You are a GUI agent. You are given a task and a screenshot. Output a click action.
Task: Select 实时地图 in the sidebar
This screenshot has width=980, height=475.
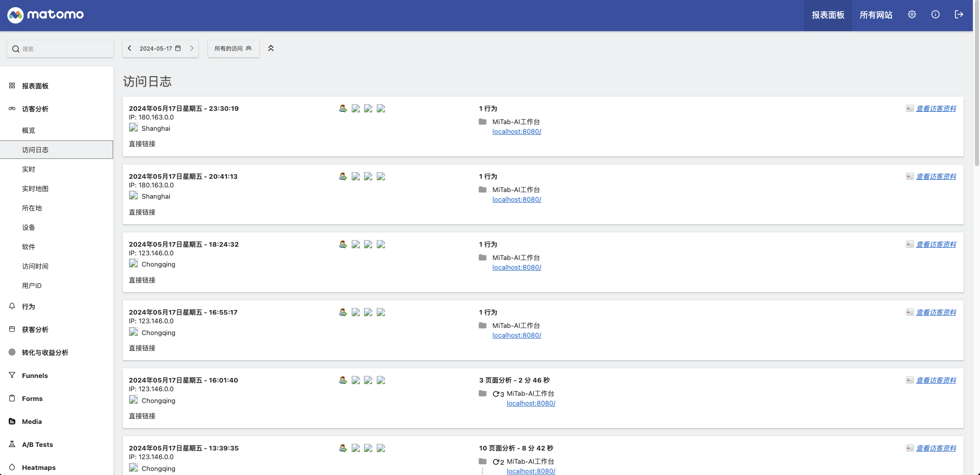[35, 188]
